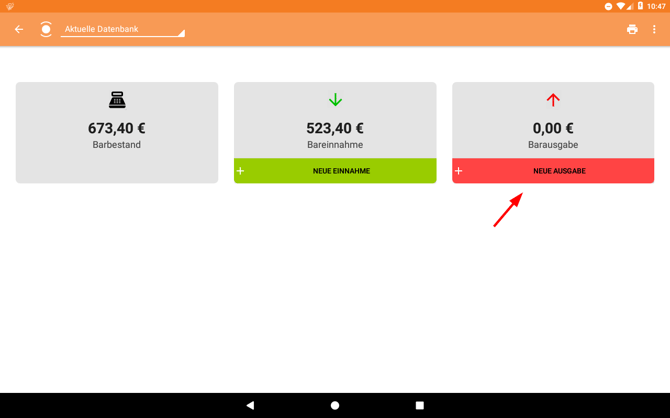Screen dimensions: 670x418
Task: Click the dropdown triangle next to Aktuelle Datenbank
Action: click(182, 33)
